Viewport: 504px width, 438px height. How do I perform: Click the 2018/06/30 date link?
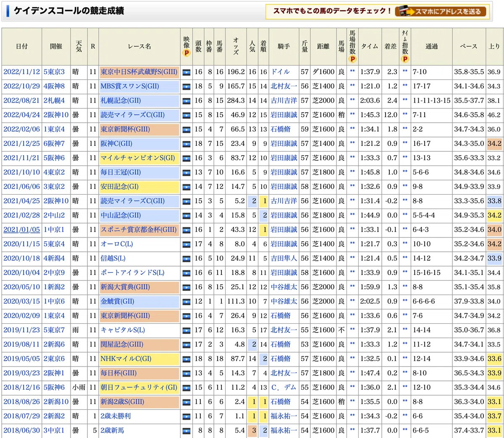point(22,430)
